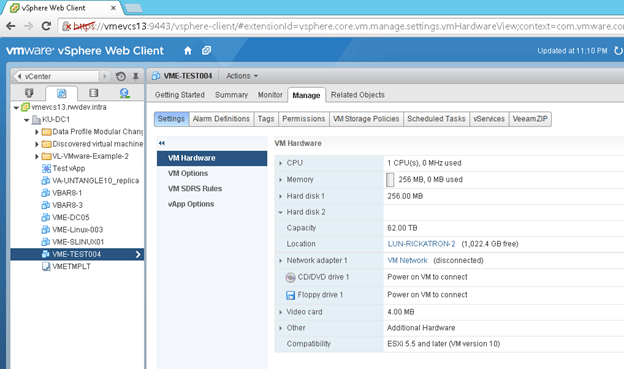Expand the Video card row

(x=281, y=312)
